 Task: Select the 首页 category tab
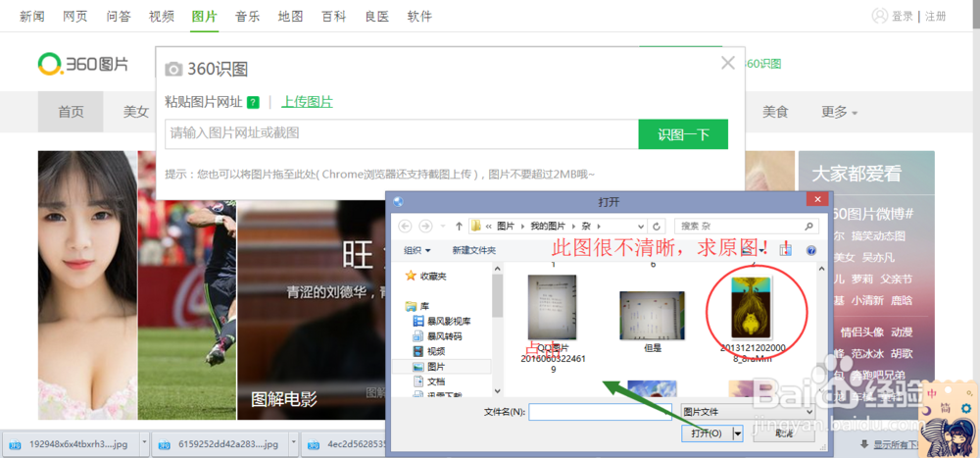pyautogui.click(x=71, y=112)
